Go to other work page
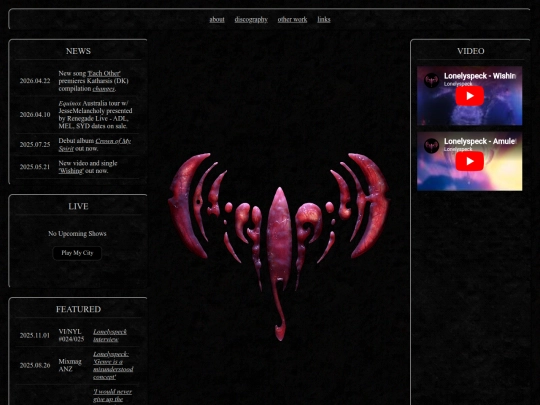This screenshot has height=405, width=540. [x=292, y=19]
